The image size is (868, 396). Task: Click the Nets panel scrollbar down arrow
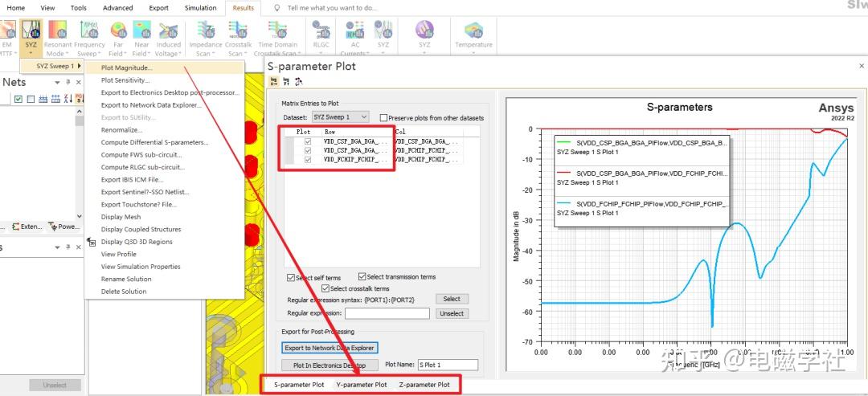pyautogui.click(x=79, y=216)
